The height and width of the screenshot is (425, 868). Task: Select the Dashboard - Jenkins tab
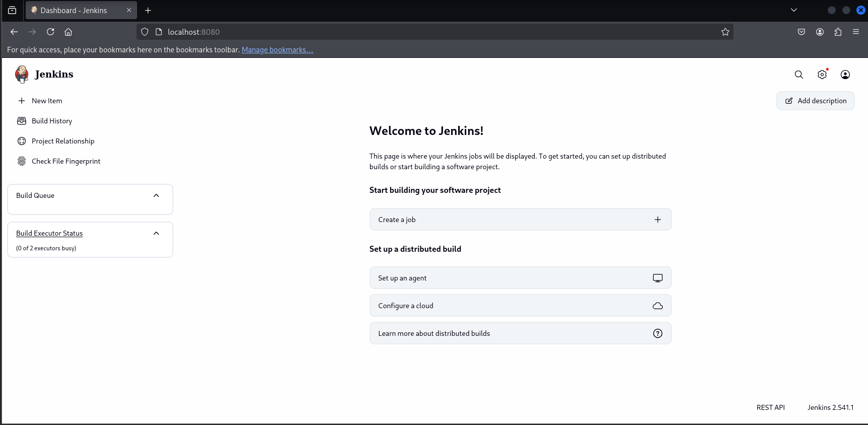coord(81,10)
